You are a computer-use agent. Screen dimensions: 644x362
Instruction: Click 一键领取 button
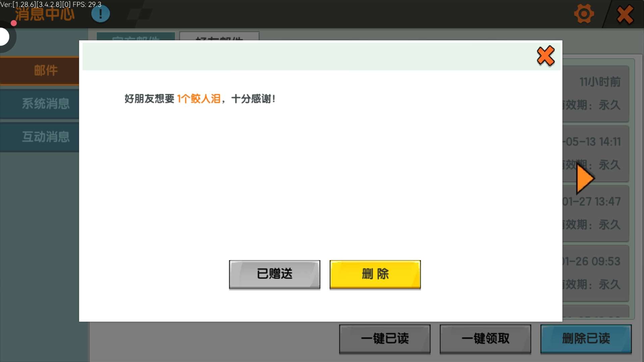(485, 339)
